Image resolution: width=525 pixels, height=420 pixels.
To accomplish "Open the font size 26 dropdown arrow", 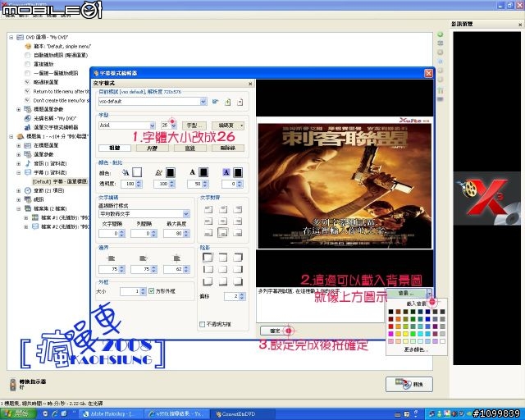I will (x=174, y=126).
